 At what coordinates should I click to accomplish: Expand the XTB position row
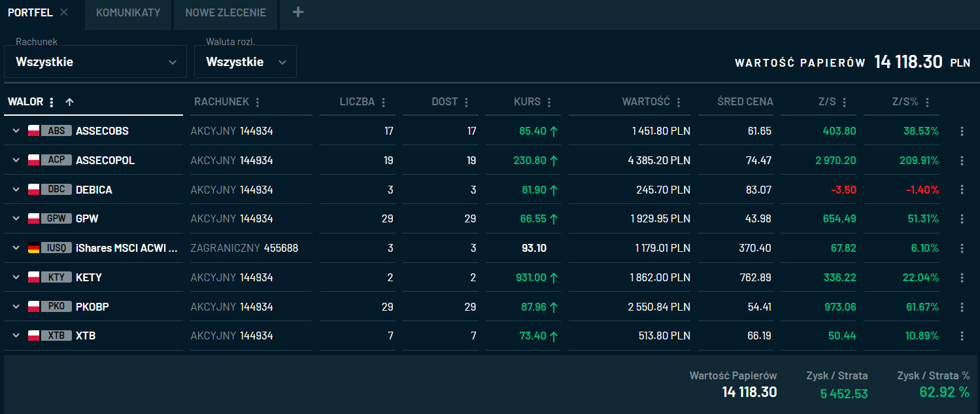point(16,336)
